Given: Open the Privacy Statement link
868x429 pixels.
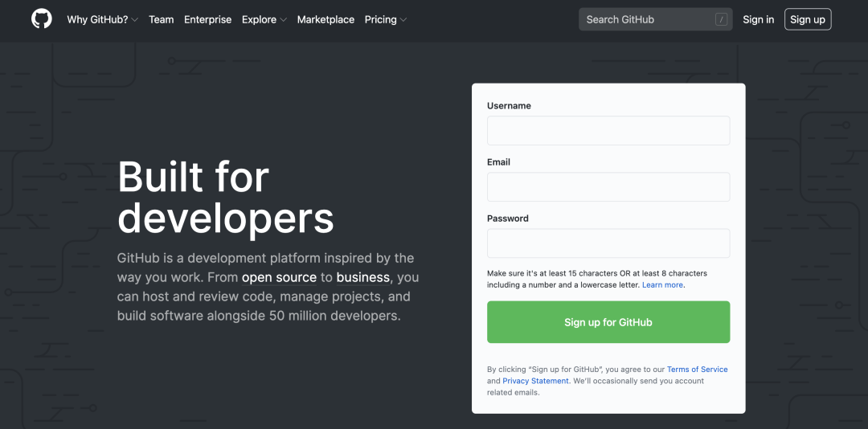Looking at the screenshot, I should click(x=535, y=381).
